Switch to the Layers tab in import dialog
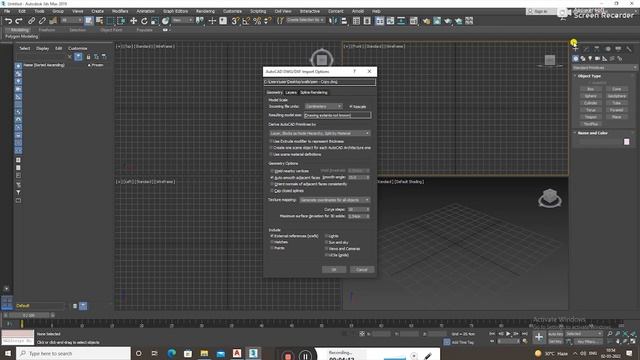 tap(291, 93)
